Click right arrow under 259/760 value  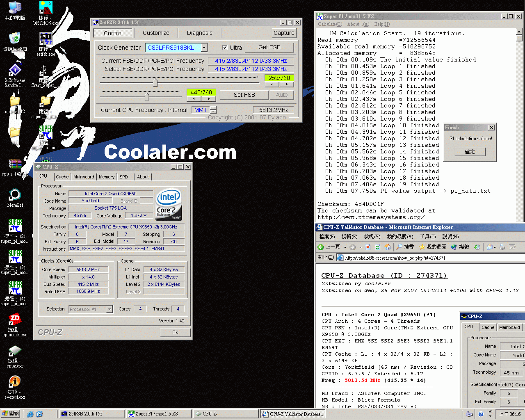286,84
